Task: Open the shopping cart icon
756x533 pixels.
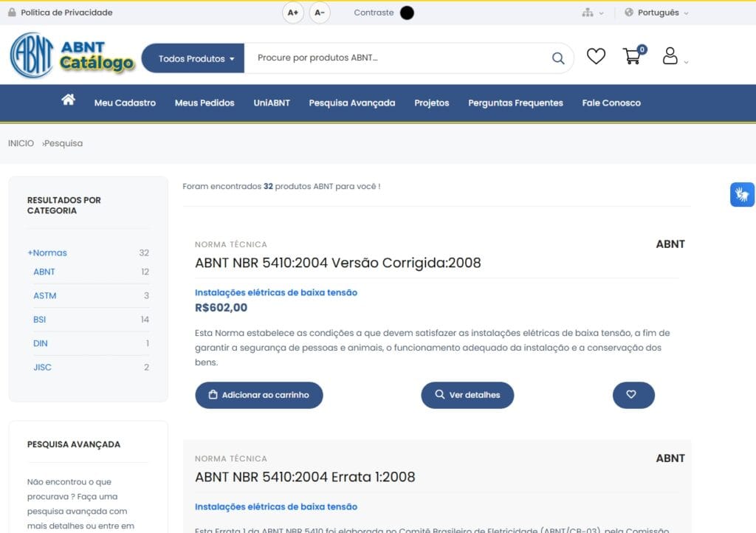Action: click(x=632, y=56)
